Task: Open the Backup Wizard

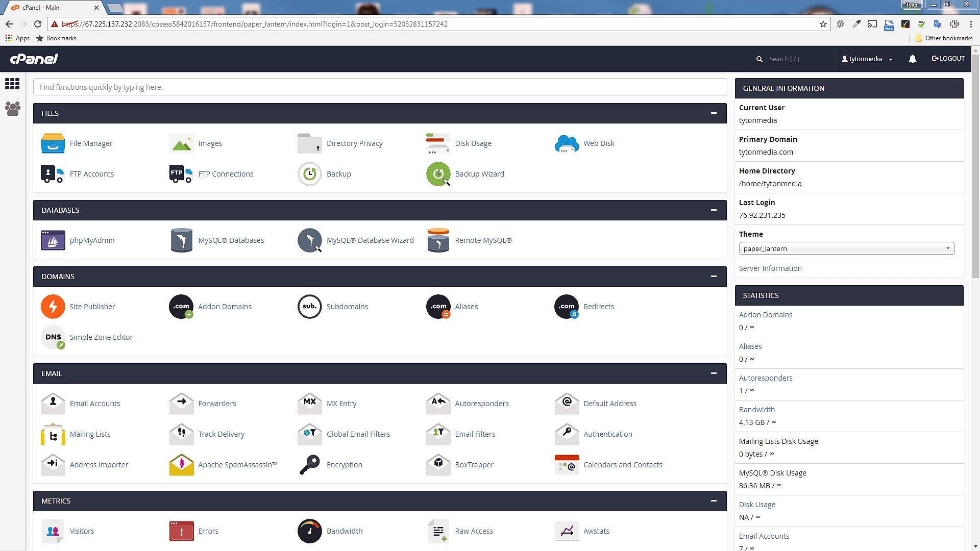Action: pos(479,174)
